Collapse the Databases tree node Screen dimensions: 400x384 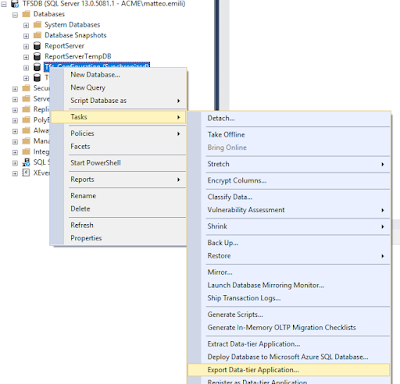(15, 15)
